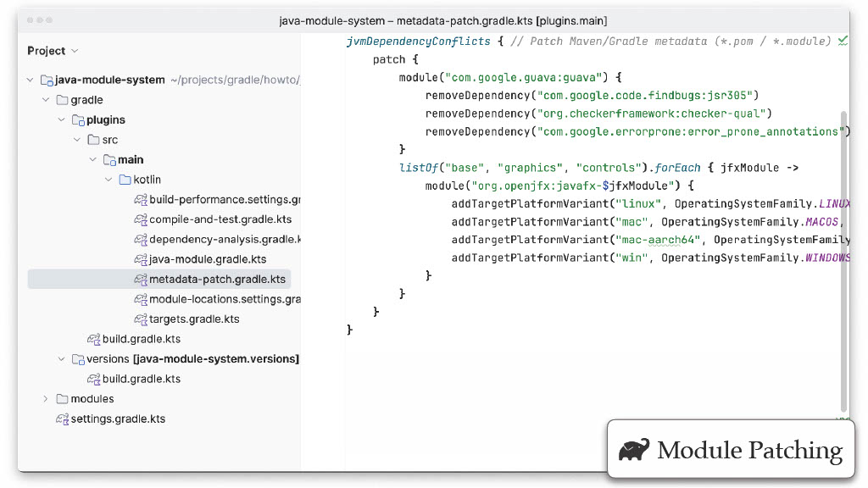Collapse the versions module chevron
Screen dimensions: 868x488
tap(61, 359)
